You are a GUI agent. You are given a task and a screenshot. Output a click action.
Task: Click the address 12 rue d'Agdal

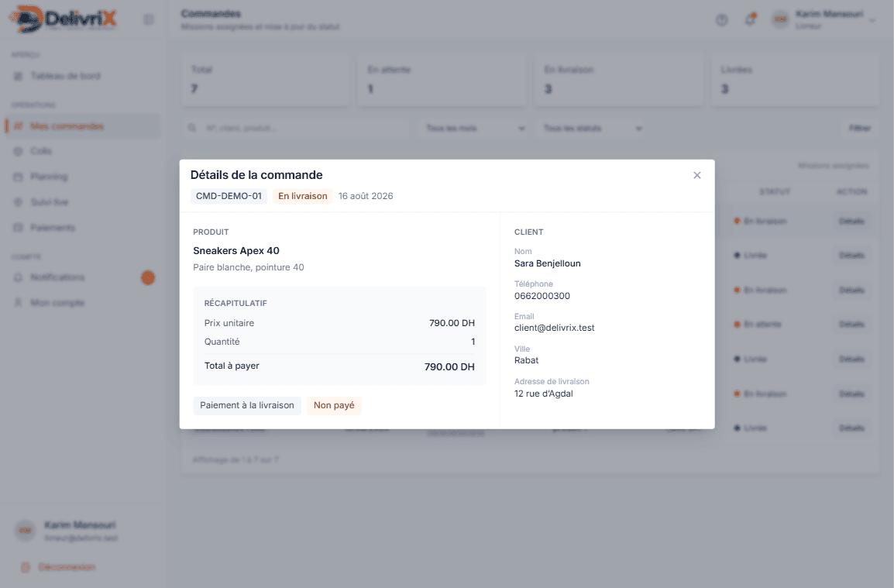(x=543, y=394)
